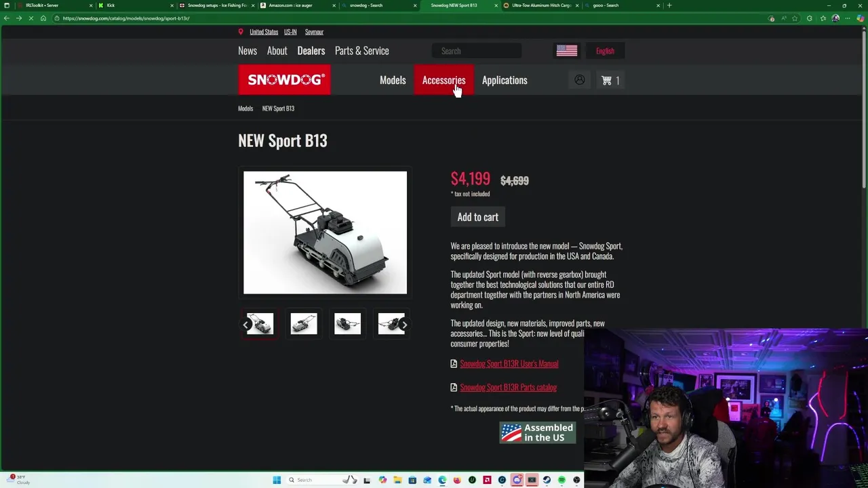Open the Accessories menu
868x488 pixels.
[443, 80]
